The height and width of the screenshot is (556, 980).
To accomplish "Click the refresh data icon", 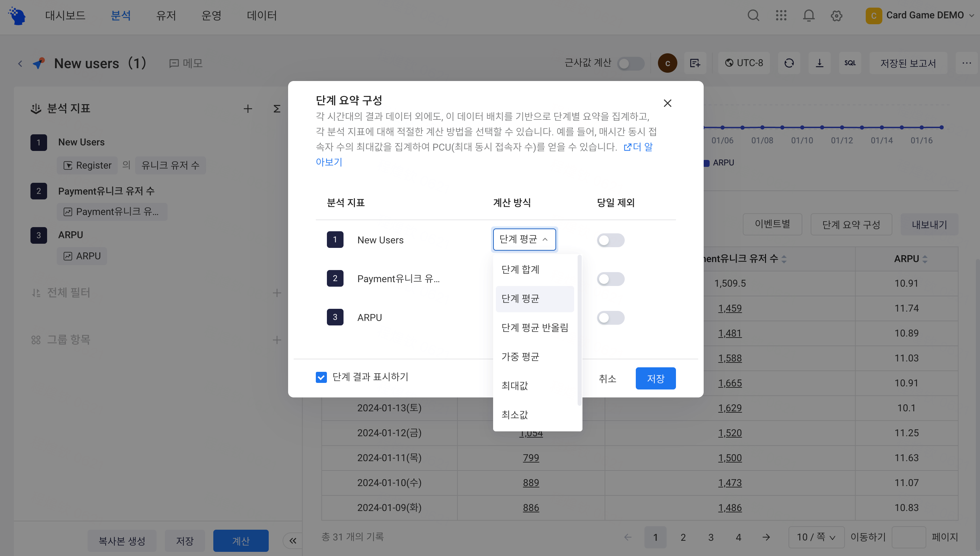I will (789, 63).
